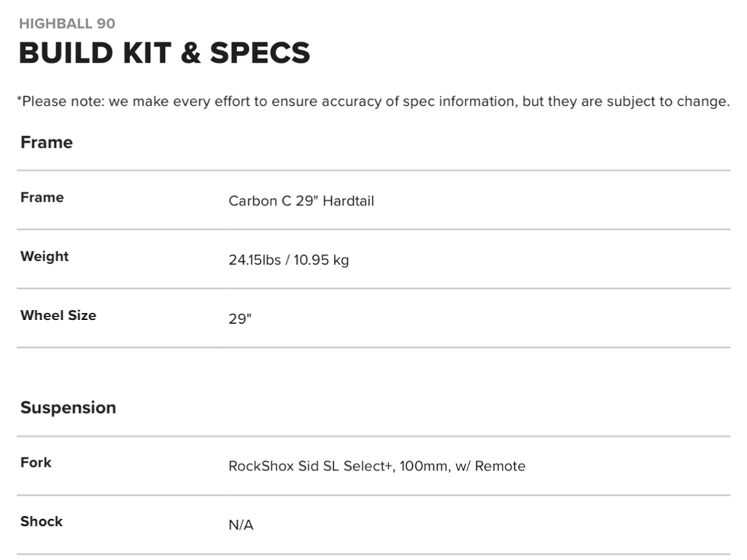747x560 pixels.
Task: Click the BUILD KIT & SPECS heading
Action: (x=164, y=53)
